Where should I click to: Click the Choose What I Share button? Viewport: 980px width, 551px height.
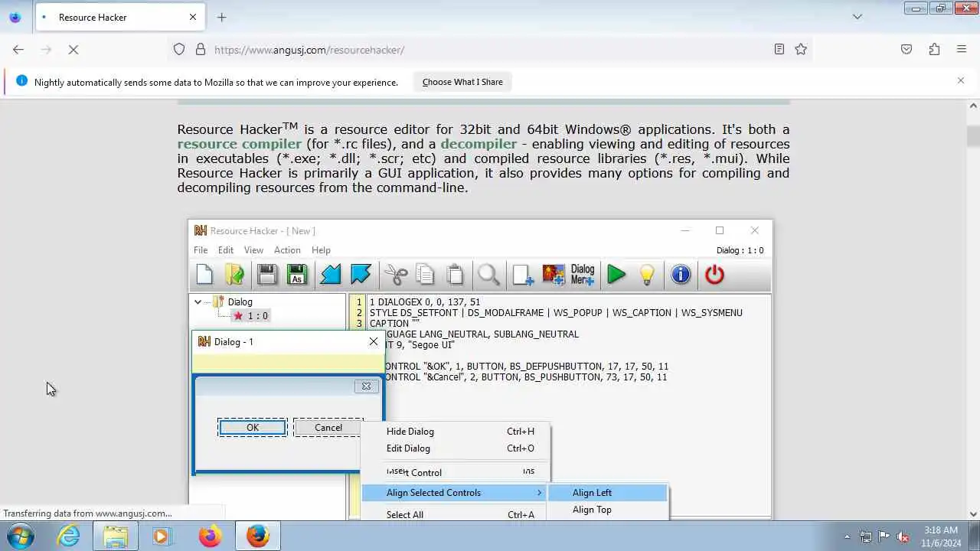pyautogui.click(x=462, y=82)
